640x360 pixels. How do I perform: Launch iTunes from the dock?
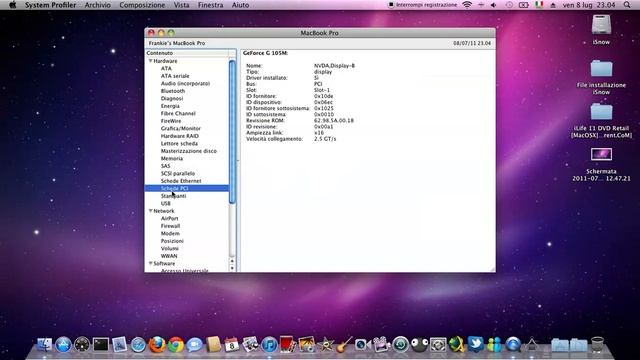[269, 345]
